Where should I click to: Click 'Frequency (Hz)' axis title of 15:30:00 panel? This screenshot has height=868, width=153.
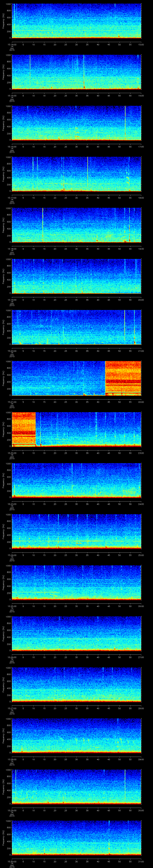3,838
